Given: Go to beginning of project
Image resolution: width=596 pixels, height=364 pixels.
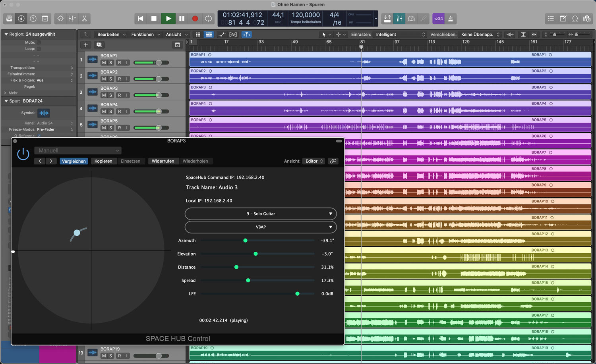Looking at the screenshot, I should tap(140, 19).
